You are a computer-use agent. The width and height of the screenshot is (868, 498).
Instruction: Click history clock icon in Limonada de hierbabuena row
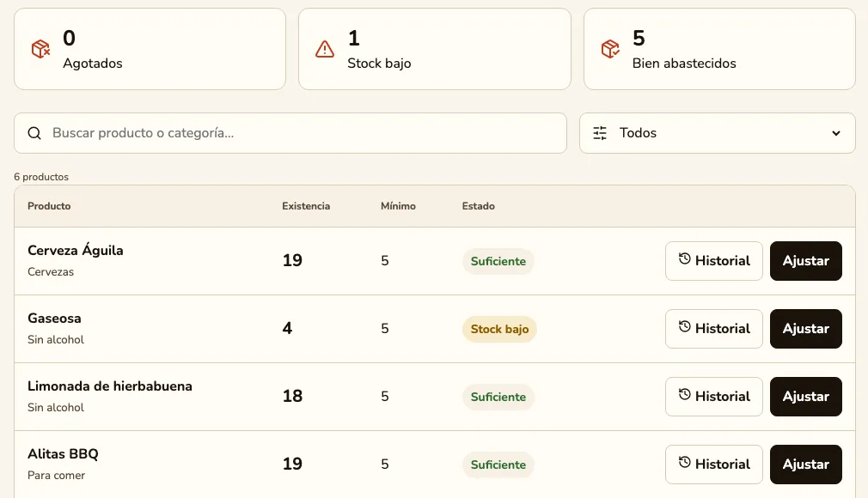(685, 394)
